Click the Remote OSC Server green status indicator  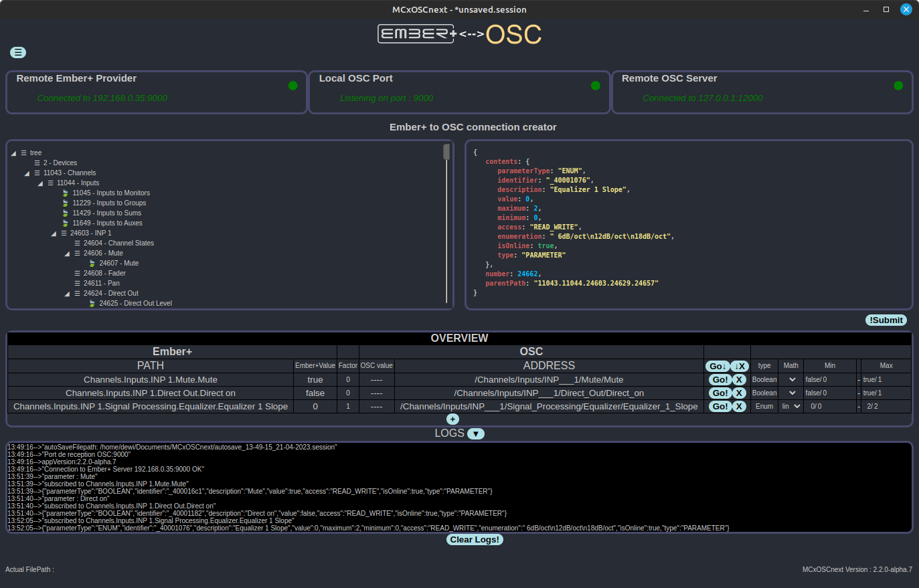(x=898, y=86)
